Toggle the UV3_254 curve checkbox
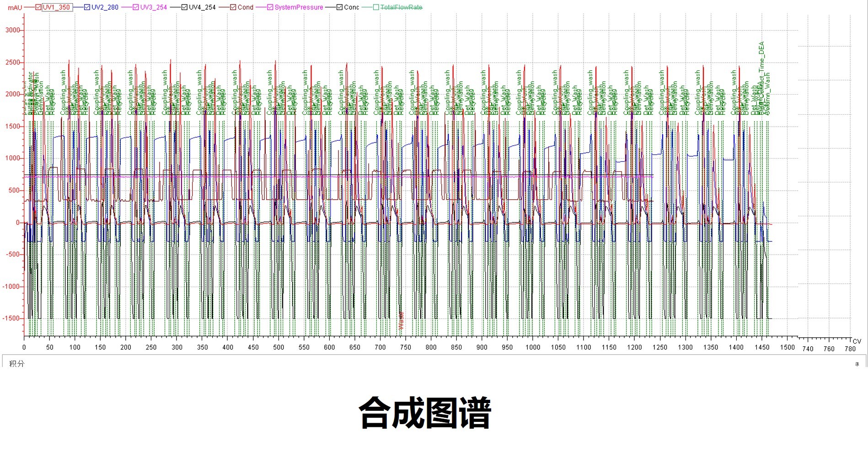Viewport: 868px width, 452px height. point(136,7)
